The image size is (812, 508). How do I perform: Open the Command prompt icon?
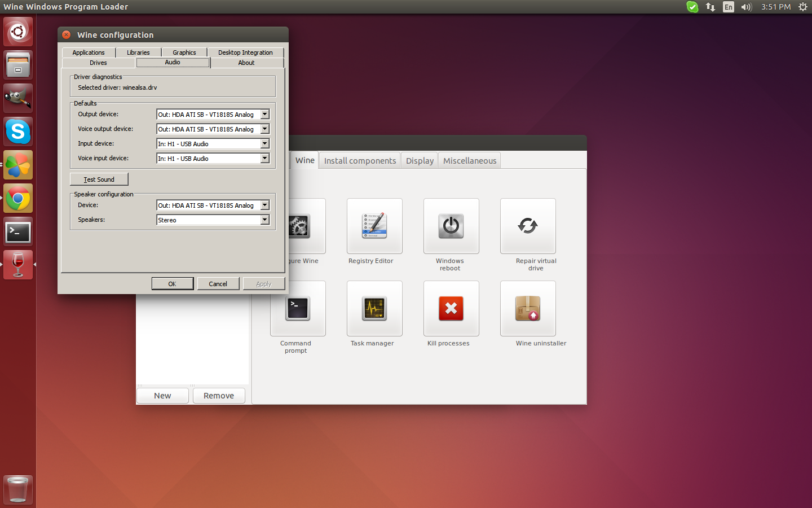[298, 308]
